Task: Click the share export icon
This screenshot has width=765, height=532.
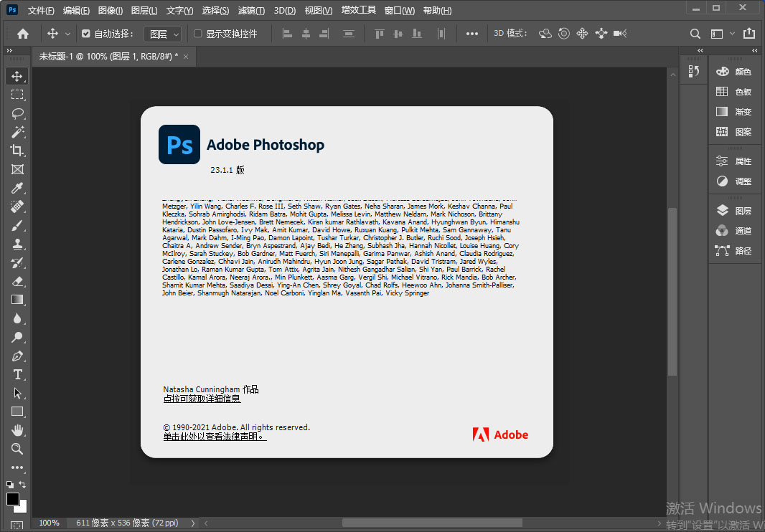Action: (x=749, y=33)
